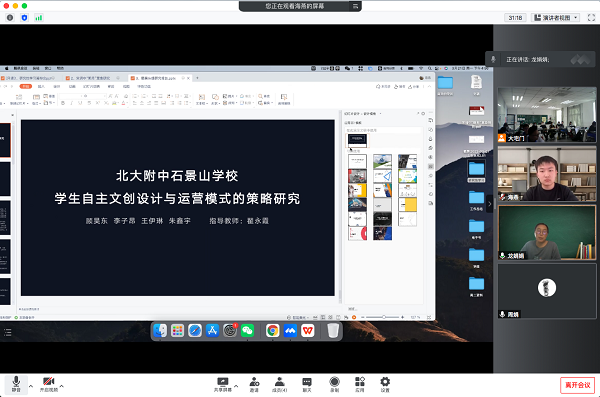Choose the dark current-design template thumbnail
The width and height of the screenshot is (600, 397).
[357, 140]
